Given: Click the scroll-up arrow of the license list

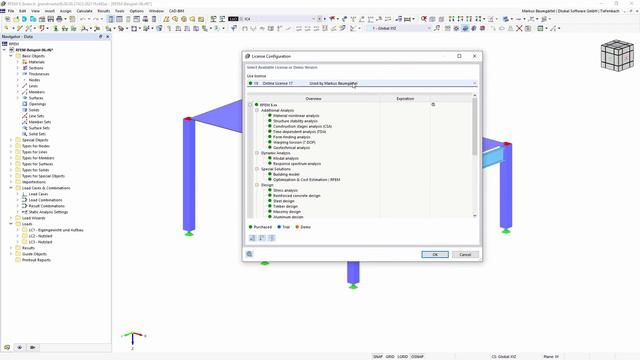Looking at the screenshot, I should pos(474,95).
